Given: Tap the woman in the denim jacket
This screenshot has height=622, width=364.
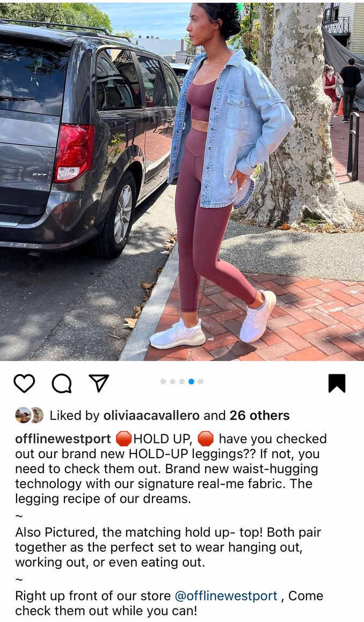Looking at the screenshot, I should [222, 175].
